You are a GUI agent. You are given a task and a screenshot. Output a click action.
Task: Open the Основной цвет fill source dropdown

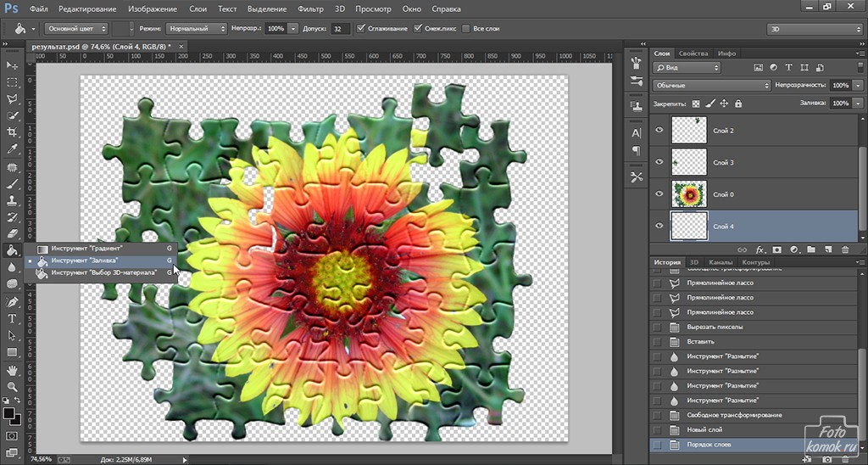(75, 28)
